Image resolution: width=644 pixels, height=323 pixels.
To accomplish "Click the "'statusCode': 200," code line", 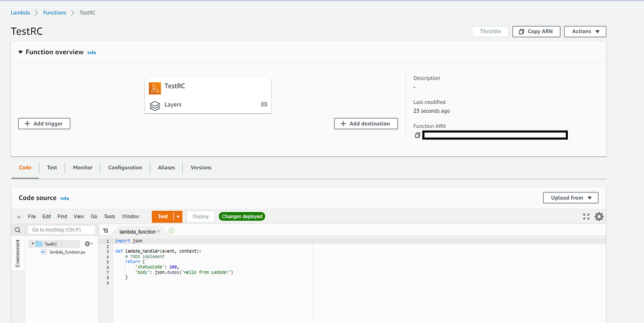I will pyautogui.click(x=157, y=267).
